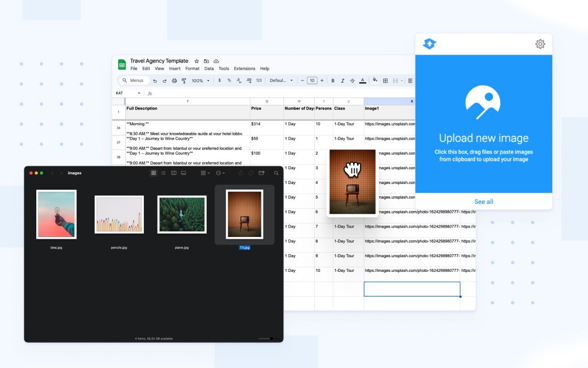Click the Undo icon in Sheets

pos(155,80)
